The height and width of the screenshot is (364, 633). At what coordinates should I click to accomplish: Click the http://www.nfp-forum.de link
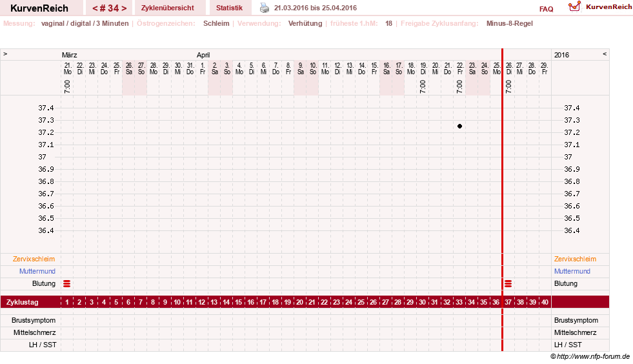pyautogui.click(x=593, y=356)
